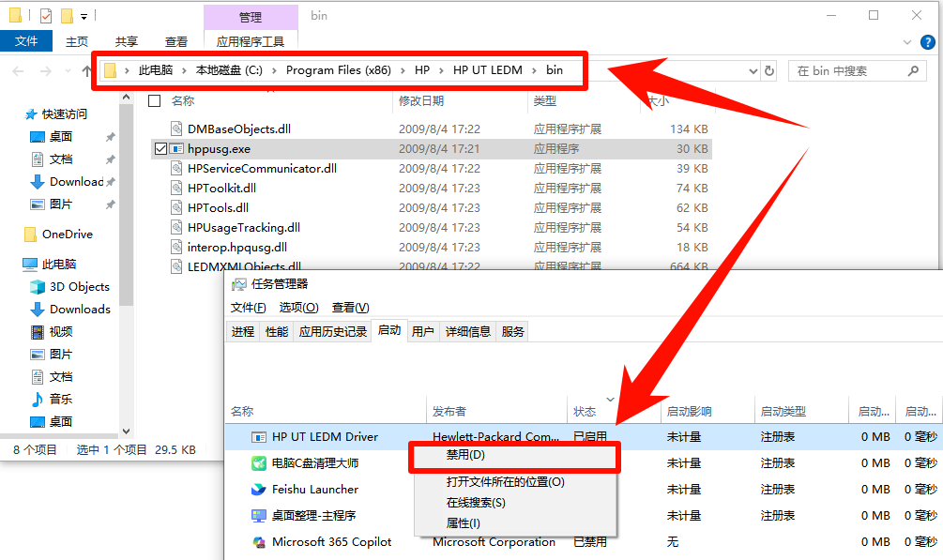
Task: Switch to the 应用历史记录 tab
Action: 332,331
